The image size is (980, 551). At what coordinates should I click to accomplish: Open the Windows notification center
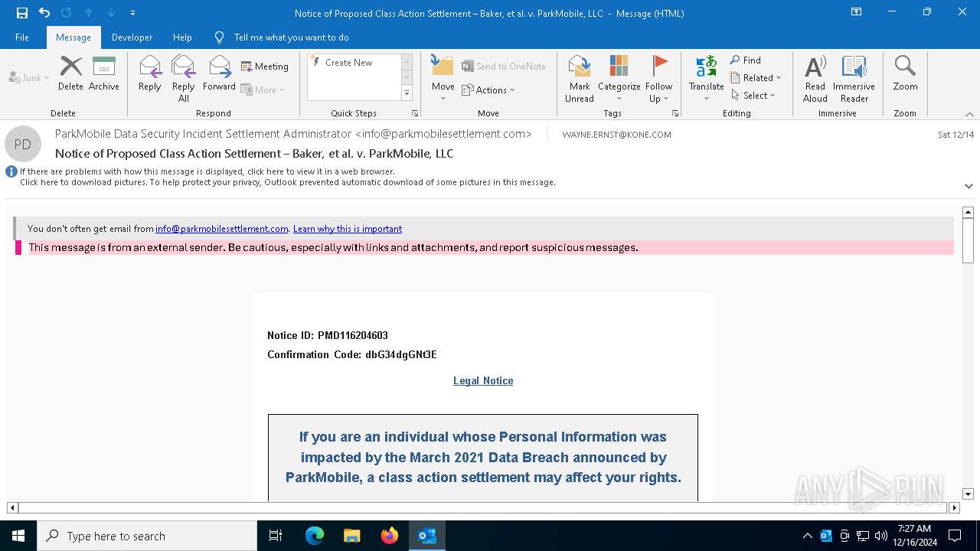(x=955, y=536)
